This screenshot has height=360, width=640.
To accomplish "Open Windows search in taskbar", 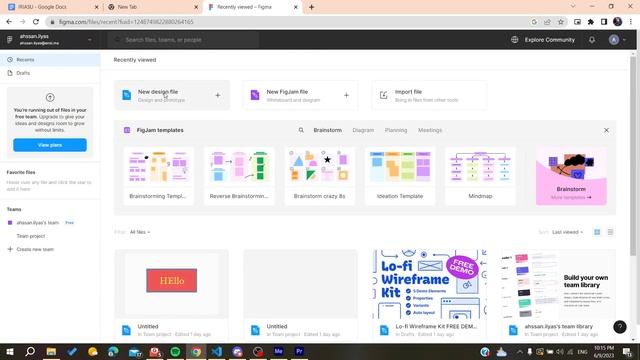I will click(x=30, y=351).
